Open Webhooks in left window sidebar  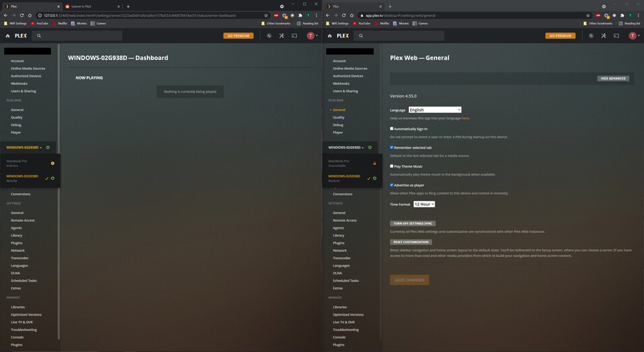tap(19, 83)
